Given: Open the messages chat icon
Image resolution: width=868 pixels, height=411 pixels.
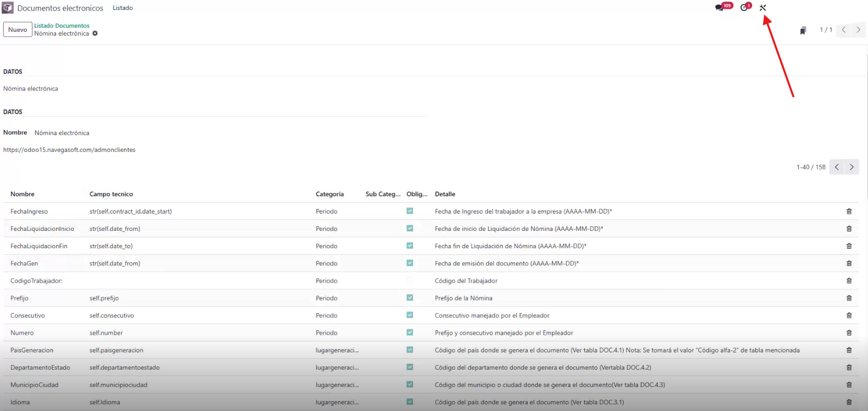Looking at the screenshot, I should [720, 7].
